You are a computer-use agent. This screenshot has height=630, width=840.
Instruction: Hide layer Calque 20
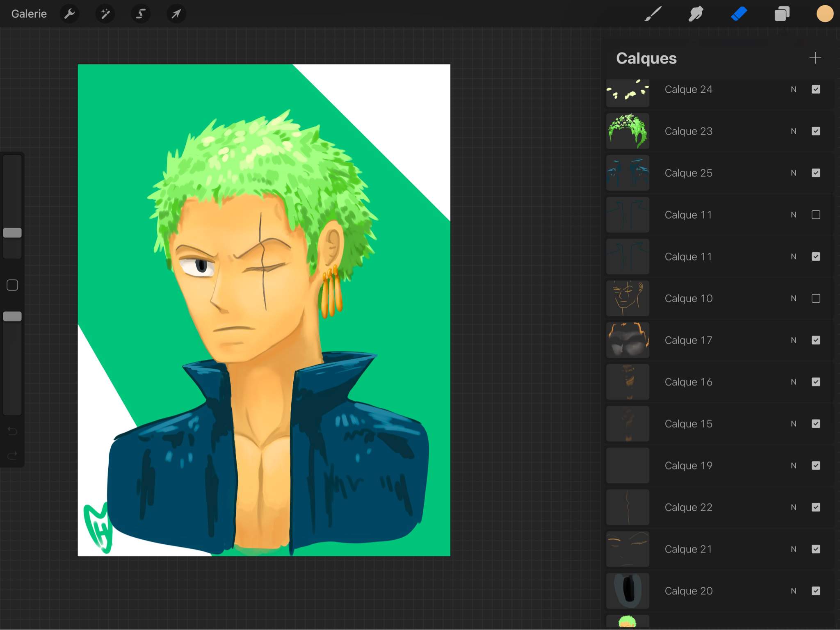[x=816, y=591]
